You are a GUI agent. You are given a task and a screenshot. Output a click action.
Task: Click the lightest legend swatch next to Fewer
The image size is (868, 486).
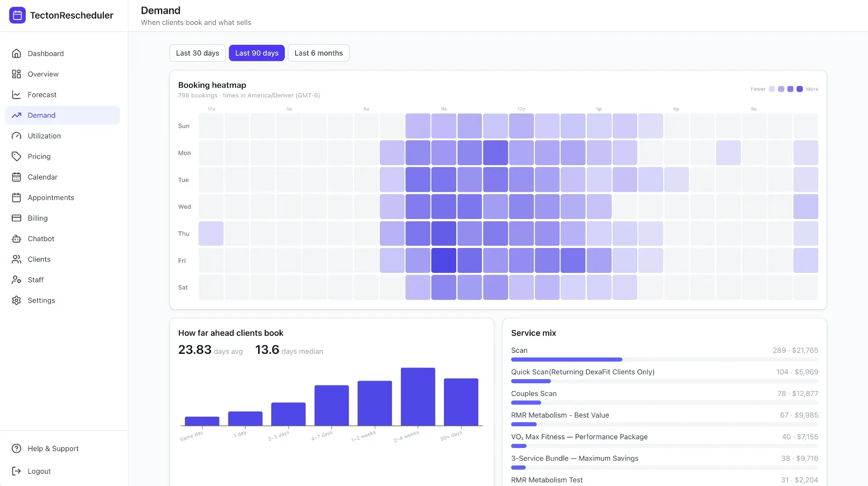(x=772, y=89)
